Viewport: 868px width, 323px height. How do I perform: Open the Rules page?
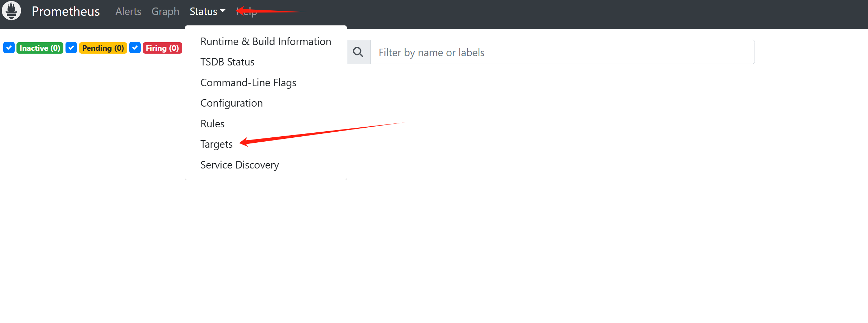pyautogui.click(x=212, y=124)
